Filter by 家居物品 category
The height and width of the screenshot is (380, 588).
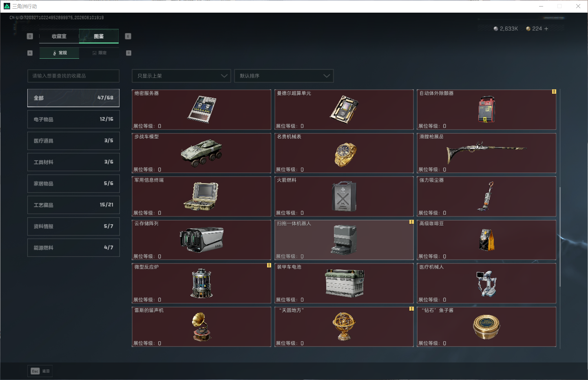[x=73, y=183]
